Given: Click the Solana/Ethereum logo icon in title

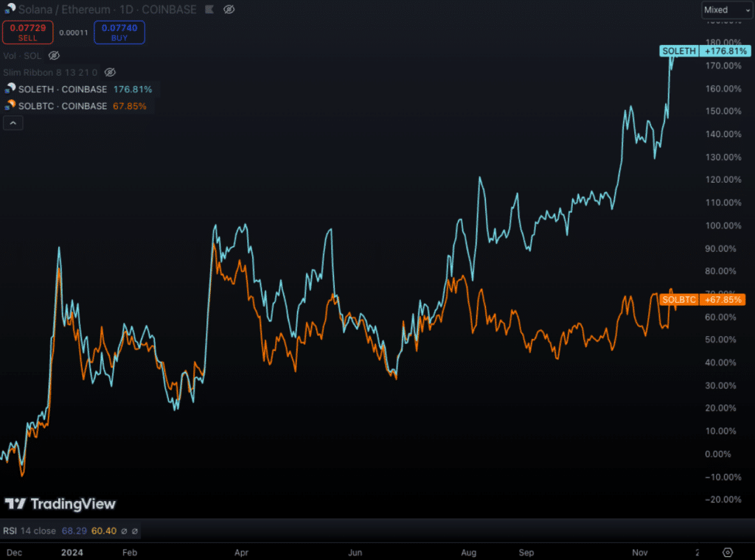Looking at the screenshot, I should pyautogui.click(x=10, y=9).
